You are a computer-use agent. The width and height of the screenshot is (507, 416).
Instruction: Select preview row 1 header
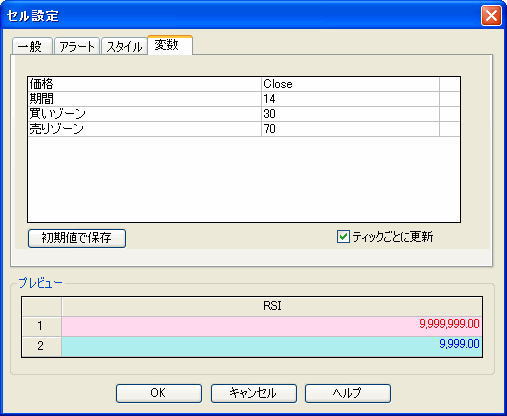(41, 326)
